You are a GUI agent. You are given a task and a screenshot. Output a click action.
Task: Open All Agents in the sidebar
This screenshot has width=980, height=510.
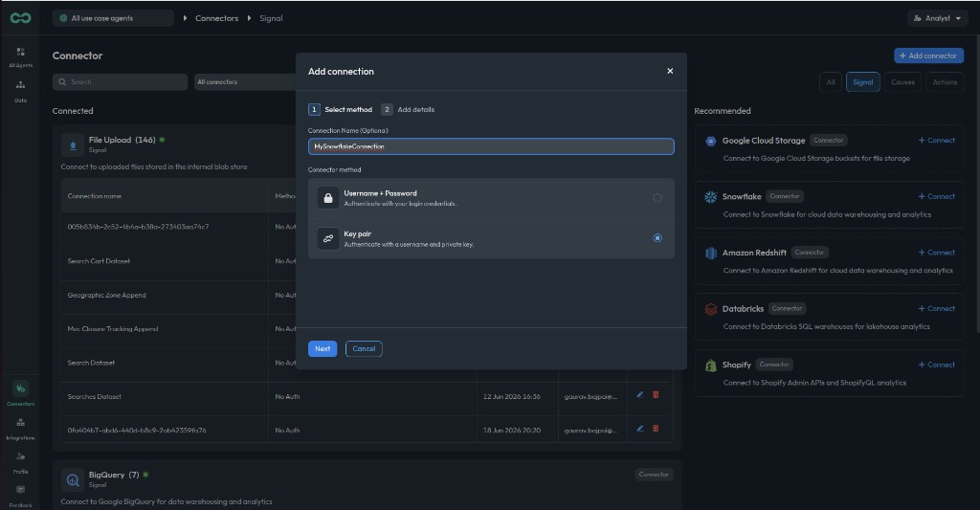tap(21, 56)
